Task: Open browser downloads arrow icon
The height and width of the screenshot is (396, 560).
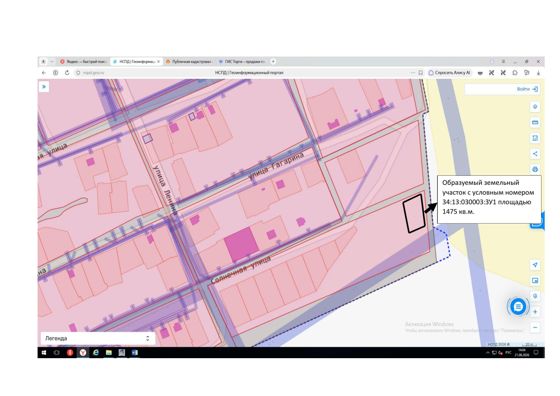Action: [539, 72]
